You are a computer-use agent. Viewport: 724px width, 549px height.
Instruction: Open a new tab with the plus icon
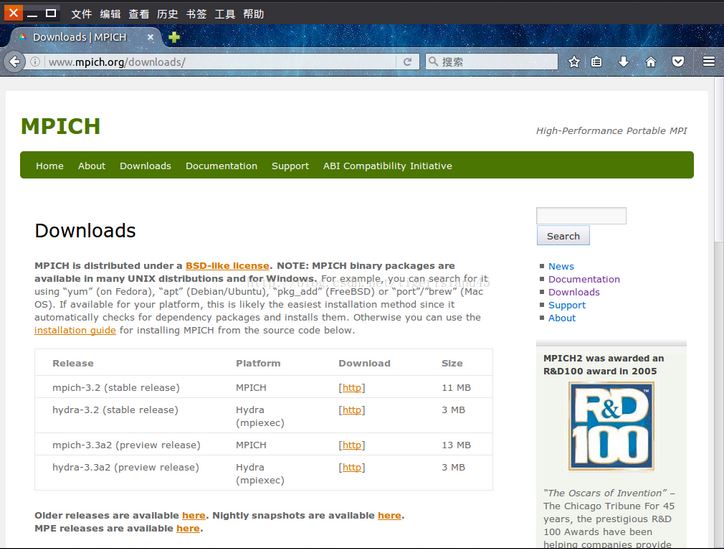[174, 37]
